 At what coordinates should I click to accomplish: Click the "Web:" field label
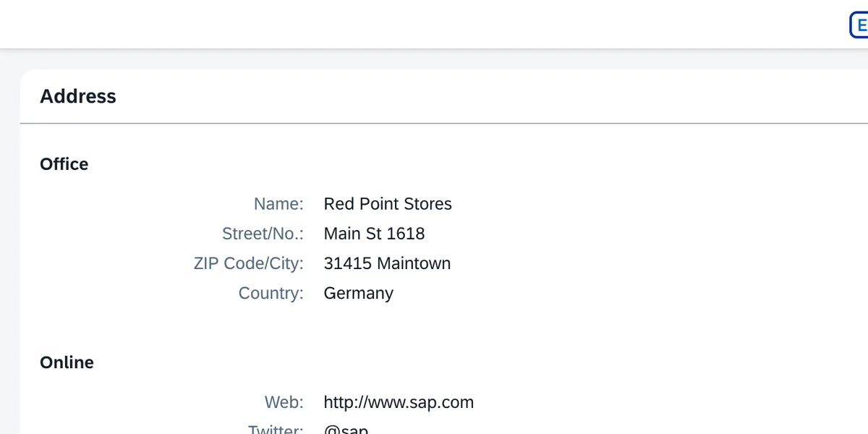point(284,402)
